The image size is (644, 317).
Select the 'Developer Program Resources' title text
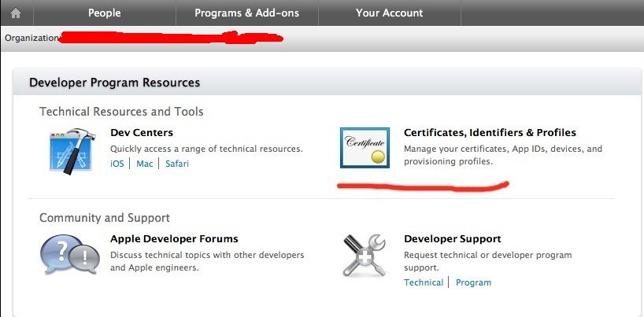pos(115,83)
